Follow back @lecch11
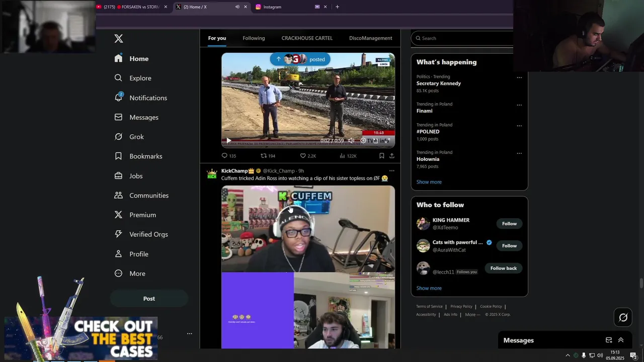The height and width of the screenshot is (362, 644). pyautogui.click(x=504, y=268)
